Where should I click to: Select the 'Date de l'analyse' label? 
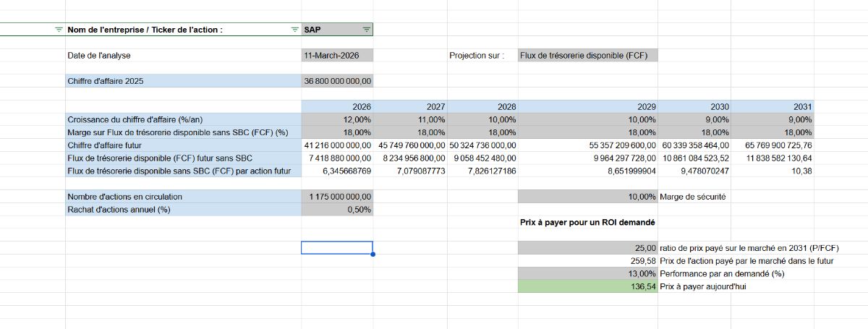(x=98, y=56)
